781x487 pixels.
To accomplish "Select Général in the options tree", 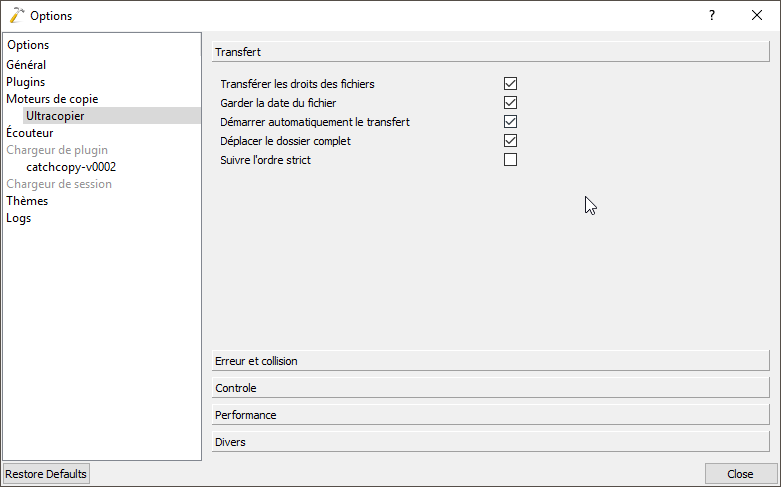I will [26, 65].
